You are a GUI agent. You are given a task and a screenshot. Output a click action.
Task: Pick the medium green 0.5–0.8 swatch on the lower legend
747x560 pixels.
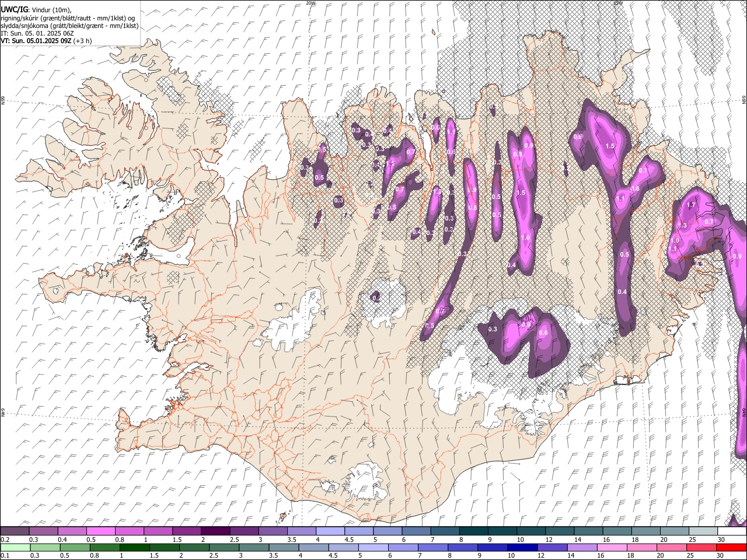(75, 547)
